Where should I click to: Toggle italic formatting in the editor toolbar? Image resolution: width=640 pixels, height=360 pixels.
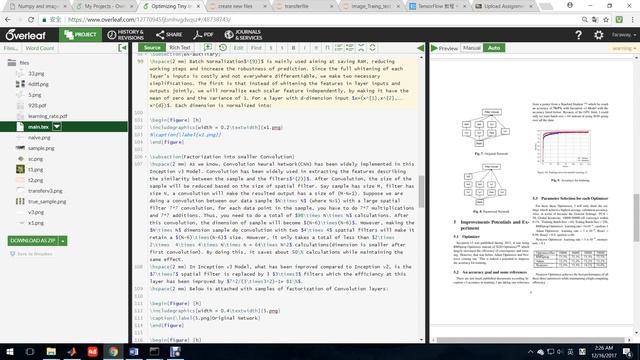coord(304,48)
